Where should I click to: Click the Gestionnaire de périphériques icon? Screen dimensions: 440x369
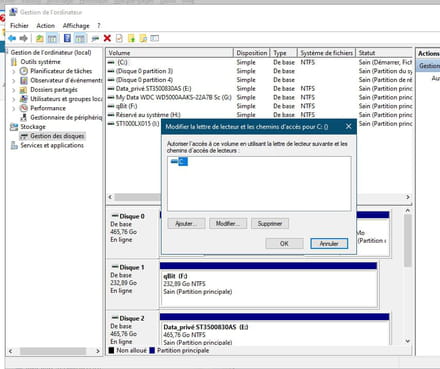(23, 117)
